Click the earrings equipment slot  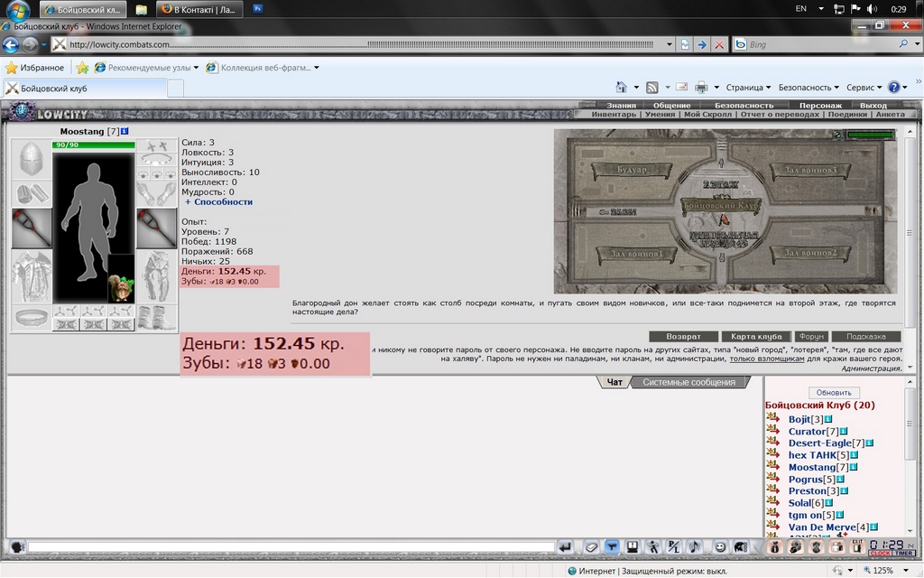(157, 146)
